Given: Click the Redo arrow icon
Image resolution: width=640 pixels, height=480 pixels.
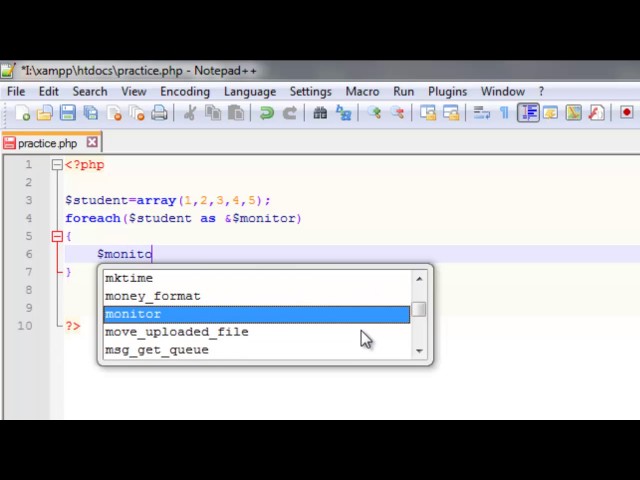Looking at the screenshot, I should (x=289, y=113).
